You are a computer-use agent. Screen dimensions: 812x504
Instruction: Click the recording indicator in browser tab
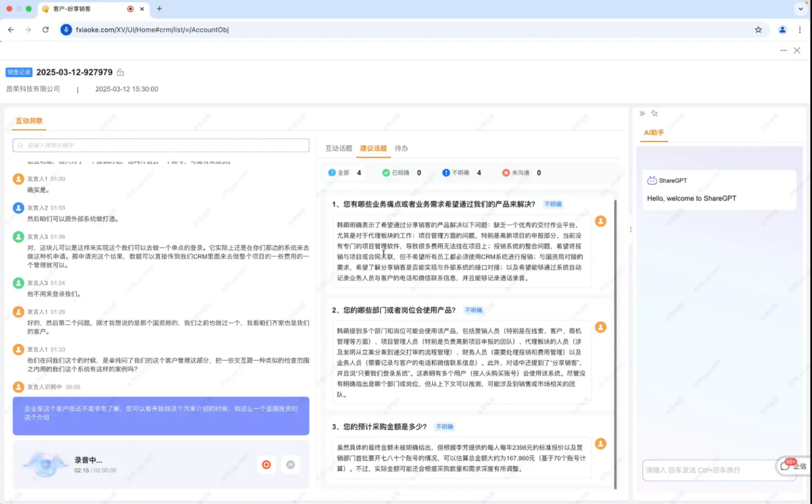[x=130, y=9]
